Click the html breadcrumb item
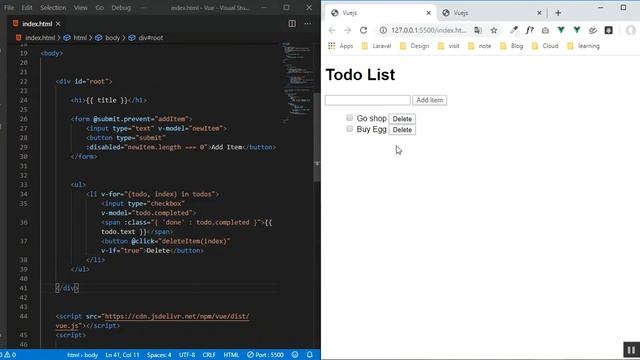Viewport: 640px width, 360px height. coord(76,38)
